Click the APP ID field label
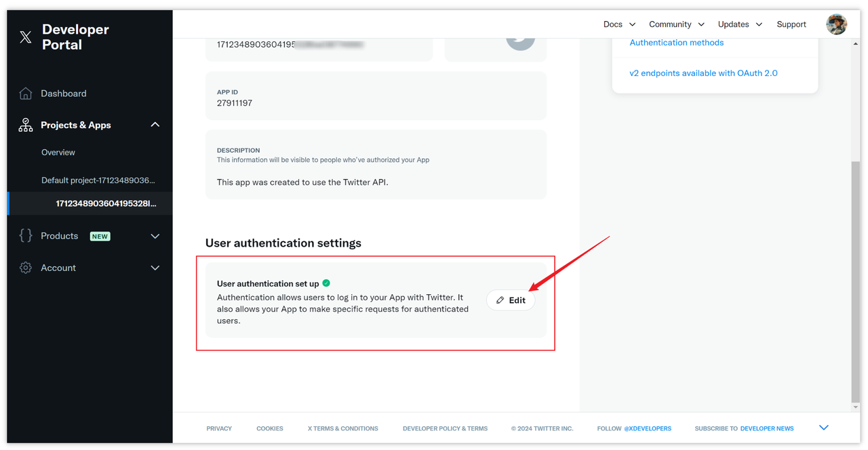This screenshot has width=868, height=450. (x=227, y=92)
